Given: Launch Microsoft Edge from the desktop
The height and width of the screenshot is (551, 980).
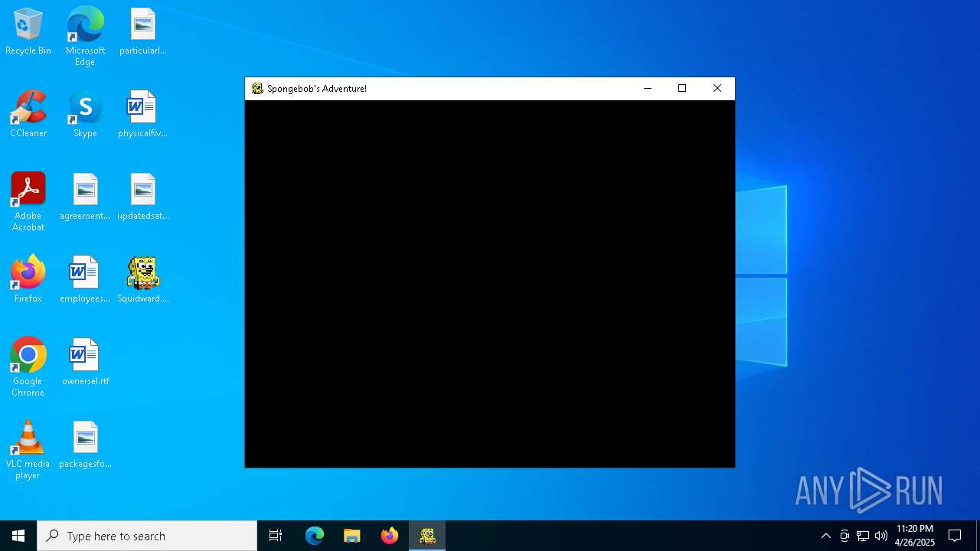Looking at the screenshot, I should [x=85, y=37].
